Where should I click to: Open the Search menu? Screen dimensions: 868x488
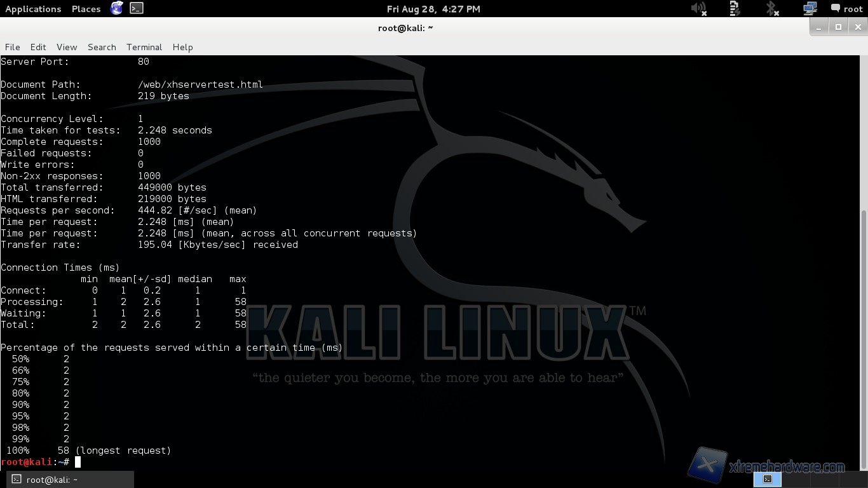(x=102, y=47)
